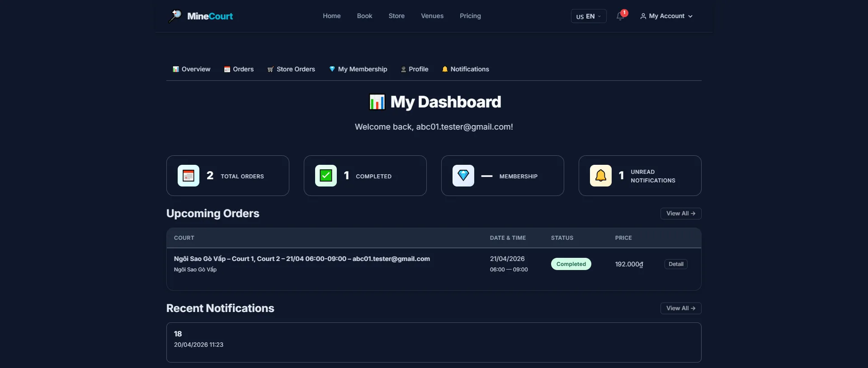Open the Profile tab
The image size is (868, 368).
(415, 69)
